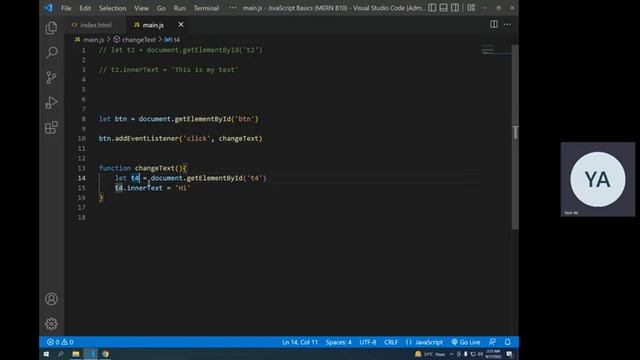640x360 pixels.
Task: Click the Ln 14, Col 11 indicator
Action: [x=300, y=342]
